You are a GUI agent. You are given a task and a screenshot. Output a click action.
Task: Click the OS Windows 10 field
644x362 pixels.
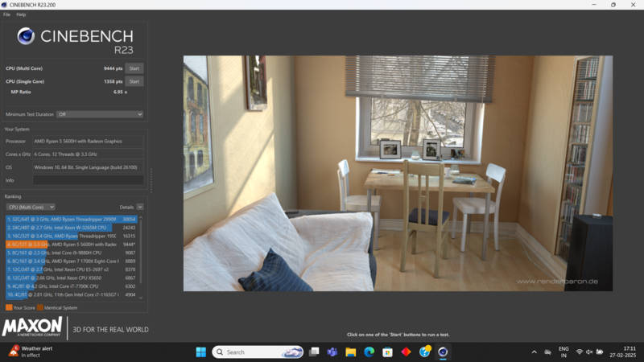pyautogui.click(x=89, y=167)
